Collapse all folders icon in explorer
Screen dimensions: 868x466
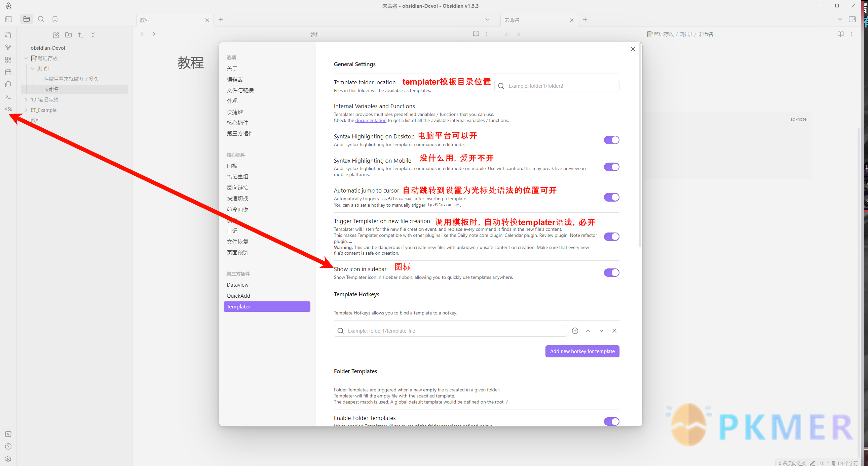click(x=93, y=35)
